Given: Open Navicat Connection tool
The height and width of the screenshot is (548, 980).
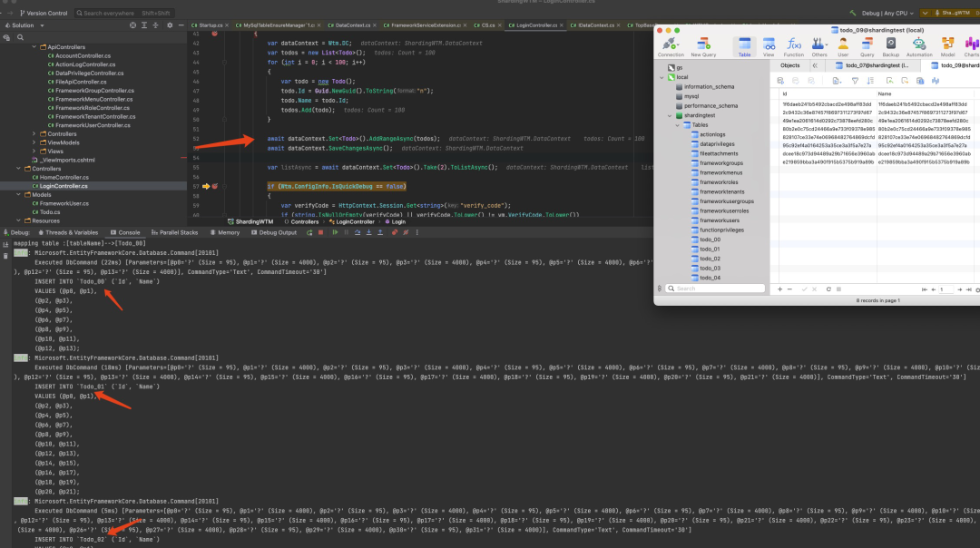Looking at the screenshot, I should point(670,46).
